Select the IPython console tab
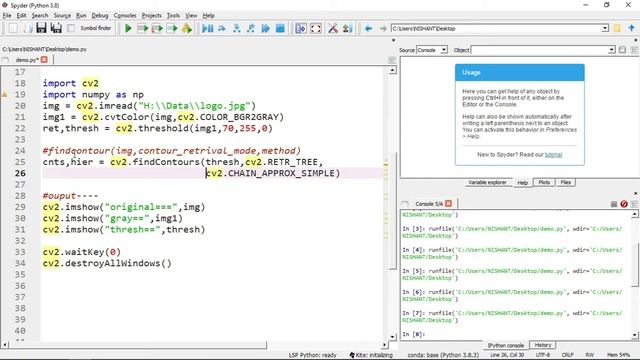The width and height of the screenshot is (640, 360). click(x=505, y=345)
